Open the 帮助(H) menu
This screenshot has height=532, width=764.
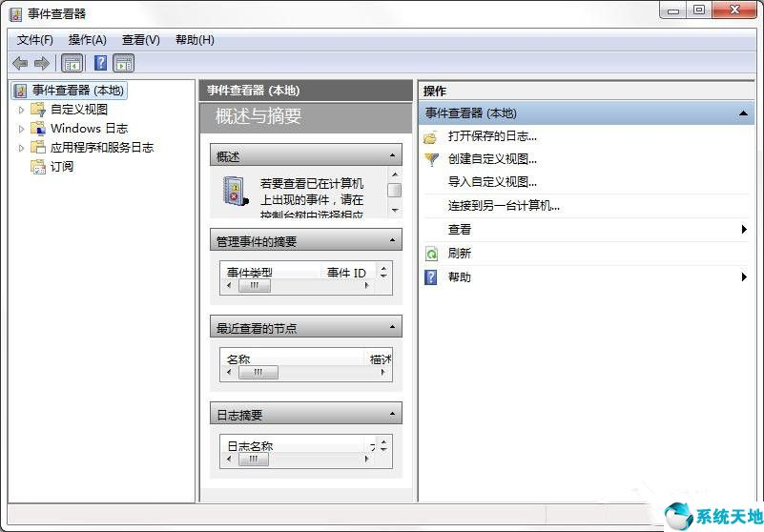(x=195, y=40)
